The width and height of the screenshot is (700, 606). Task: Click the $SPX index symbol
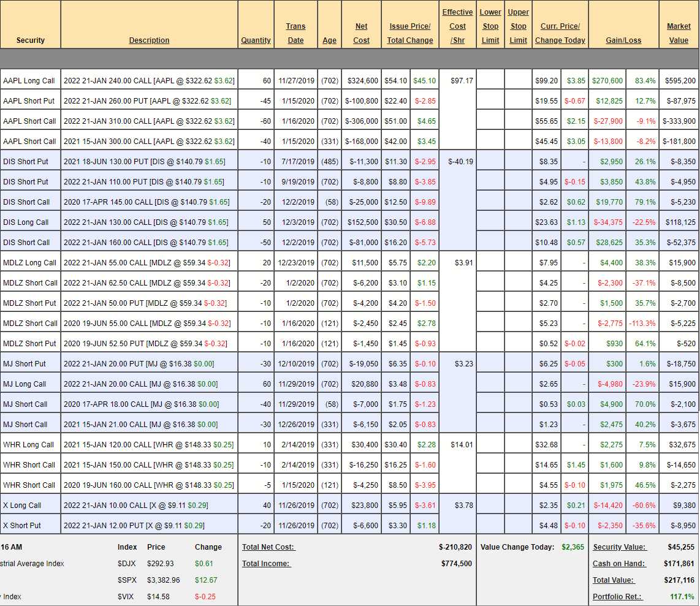(127, 580)
